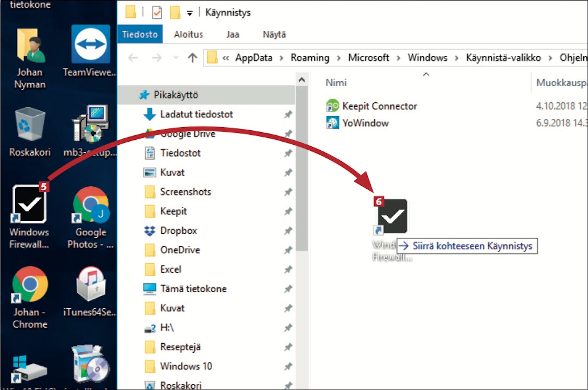Image resolution: width=588 pixels, height=390 pixels.
Task: Open the Screenshots folder in the navigation pane
Action: click(x=185, y=192)
